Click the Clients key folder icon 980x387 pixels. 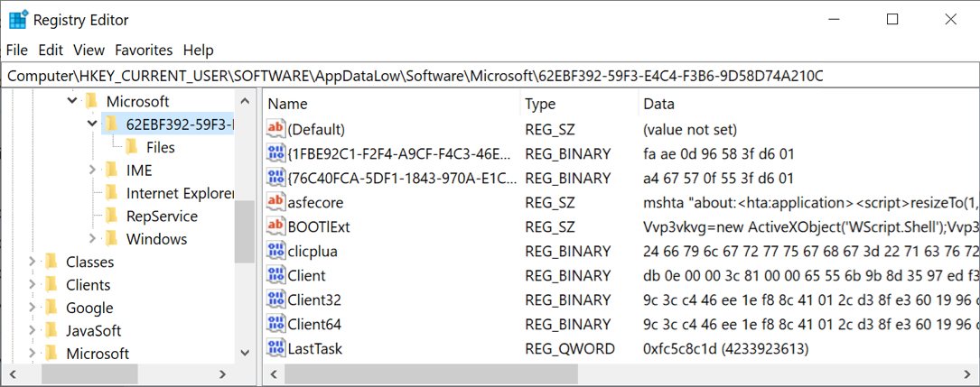[x=51, y=285]
